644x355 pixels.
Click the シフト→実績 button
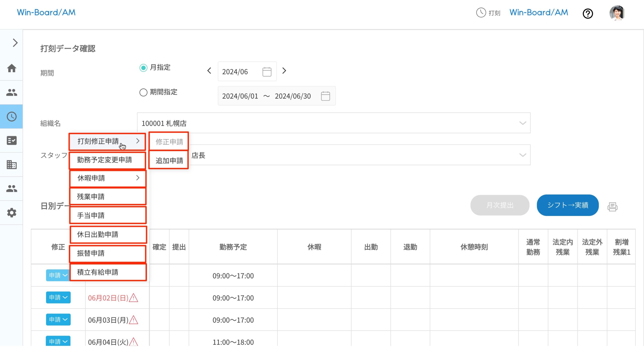tap(568, 205)
